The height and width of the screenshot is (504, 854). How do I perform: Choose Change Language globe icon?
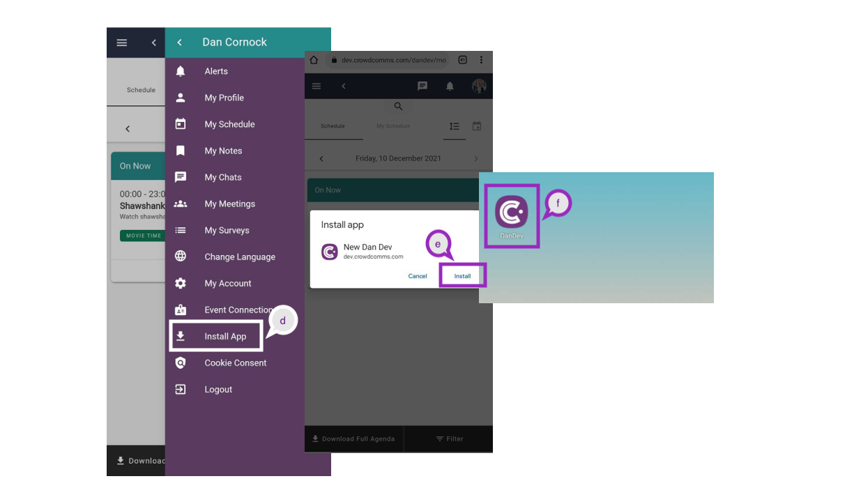[x=181, y=257]
